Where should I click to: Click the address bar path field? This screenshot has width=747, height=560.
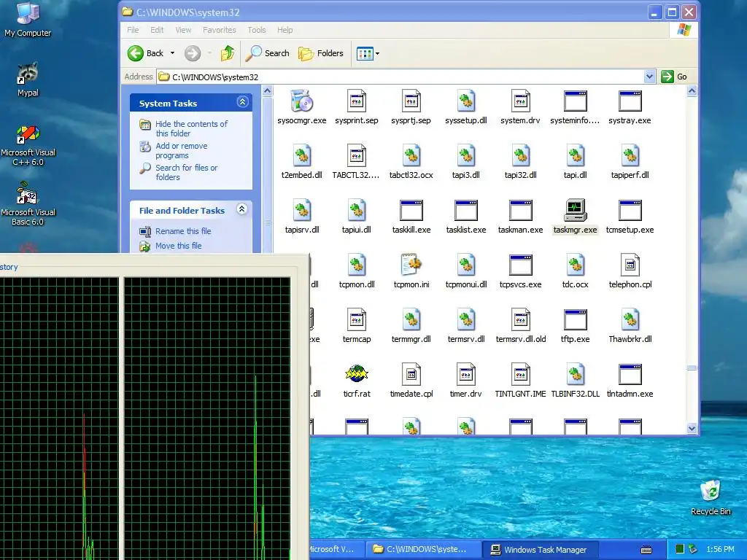pyautogui.click(x=407, y=77)
